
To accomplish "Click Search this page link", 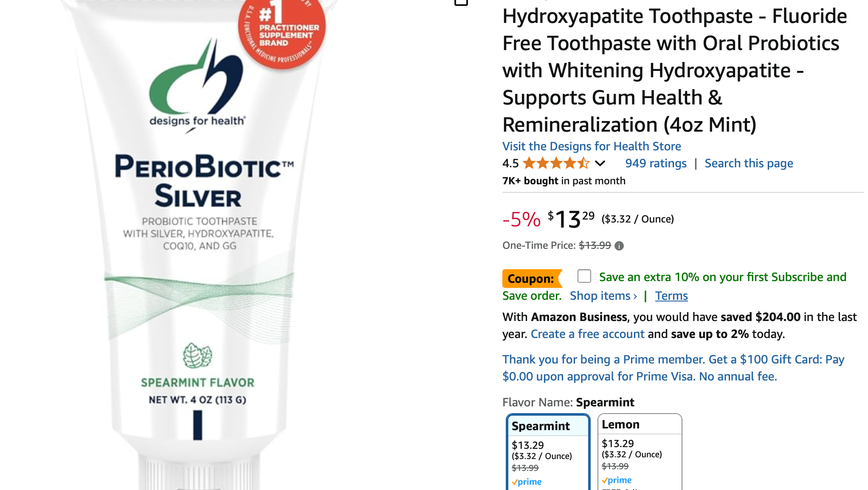I will coord(749,163).
